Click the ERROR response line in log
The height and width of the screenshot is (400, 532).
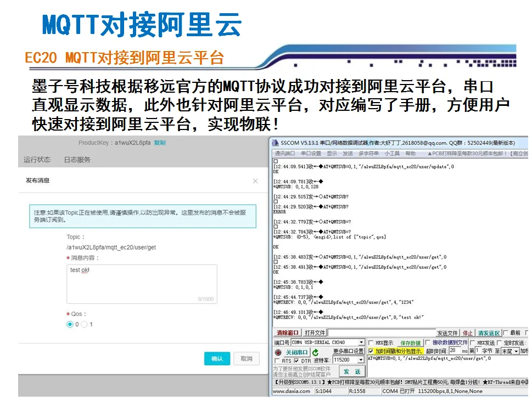point(279,212)
